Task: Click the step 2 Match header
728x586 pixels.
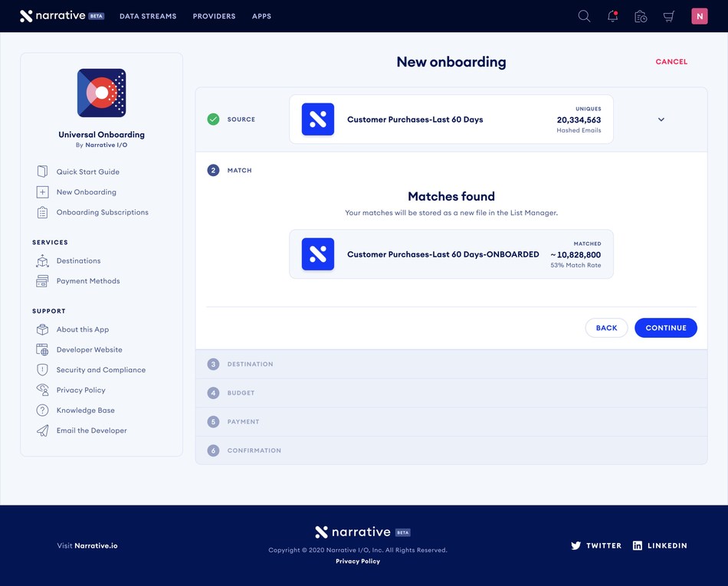Action: 230,170
